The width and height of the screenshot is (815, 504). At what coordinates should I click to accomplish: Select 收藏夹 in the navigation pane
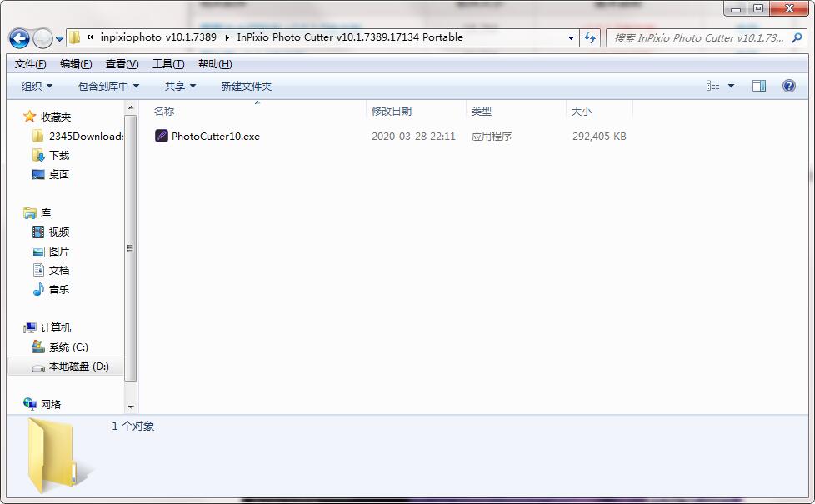click(56, 117)
